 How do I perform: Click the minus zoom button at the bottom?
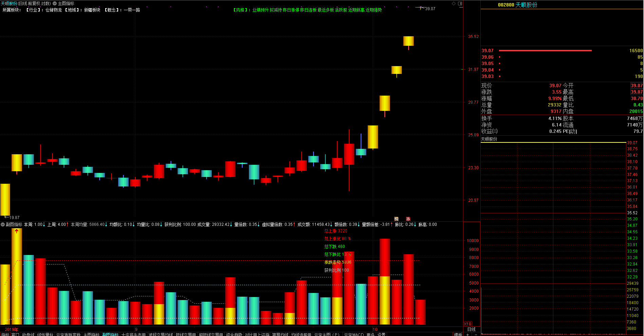click(476, 334)
